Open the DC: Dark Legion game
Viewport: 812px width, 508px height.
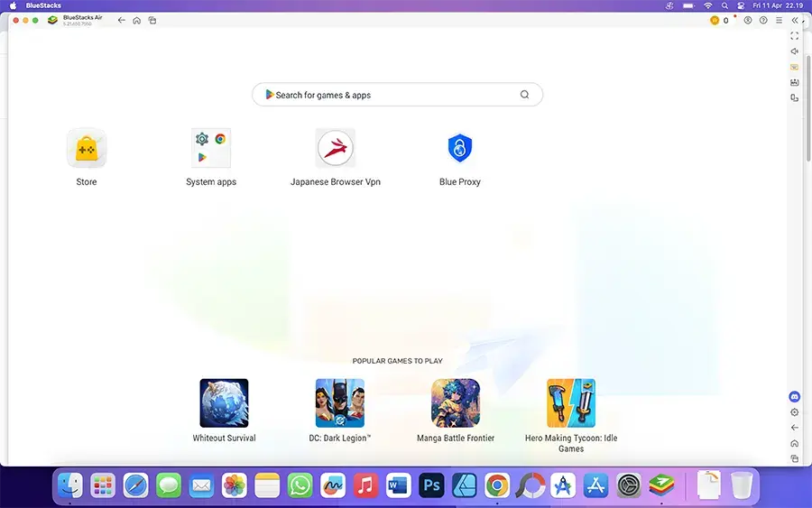click(340, 402)
